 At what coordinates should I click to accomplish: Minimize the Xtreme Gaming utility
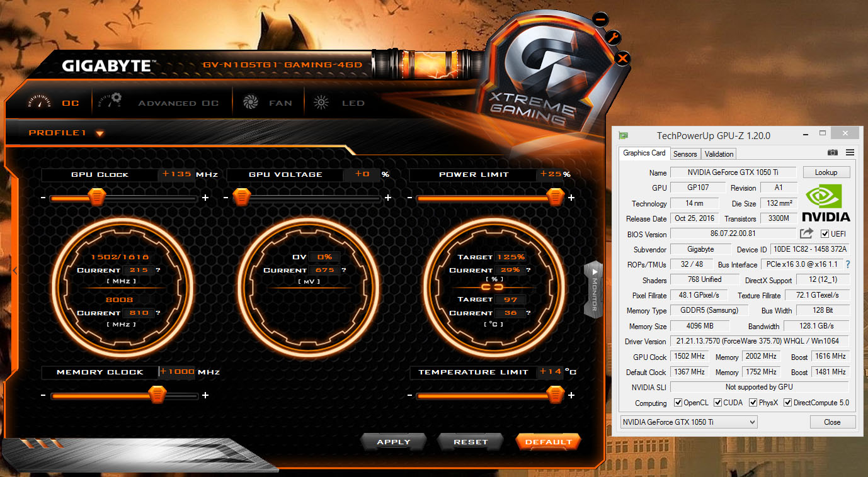point(600,20)
